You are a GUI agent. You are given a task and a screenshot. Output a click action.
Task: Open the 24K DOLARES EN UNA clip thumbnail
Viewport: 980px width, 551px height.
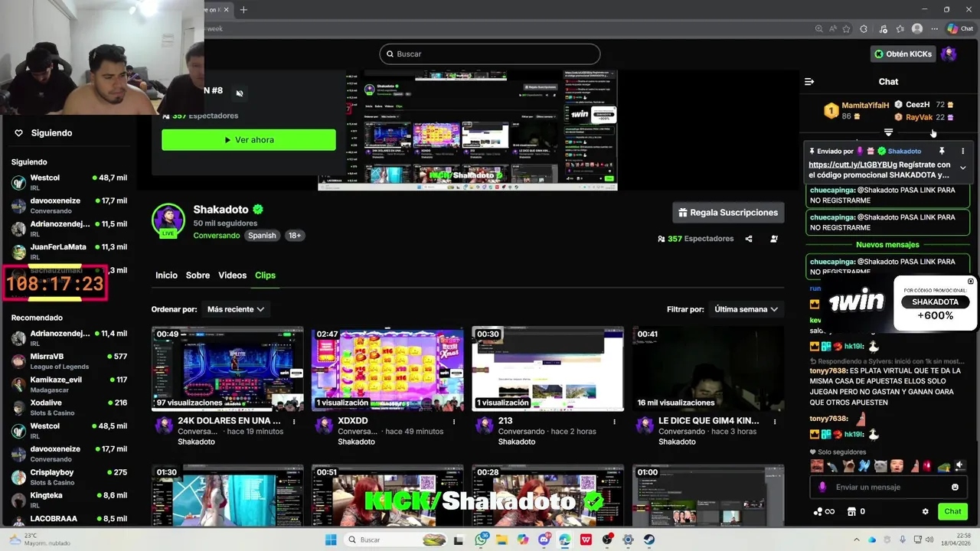click(x=227, y=369)
